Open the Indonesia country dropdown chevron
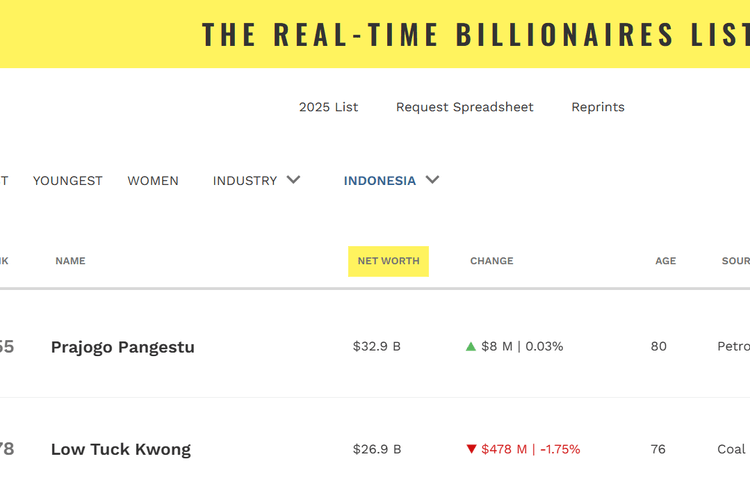This screenshot has height=500, width=750. [432, 180]
